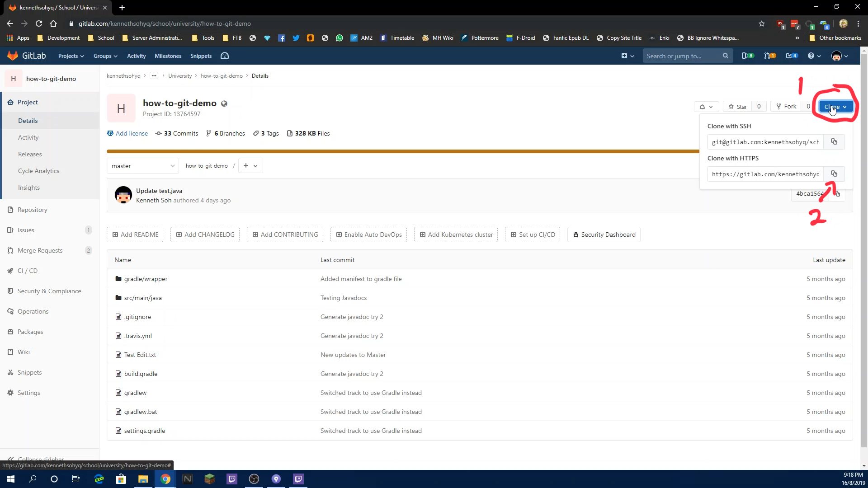Expand the Projects navigation menu

click(71, 56)
